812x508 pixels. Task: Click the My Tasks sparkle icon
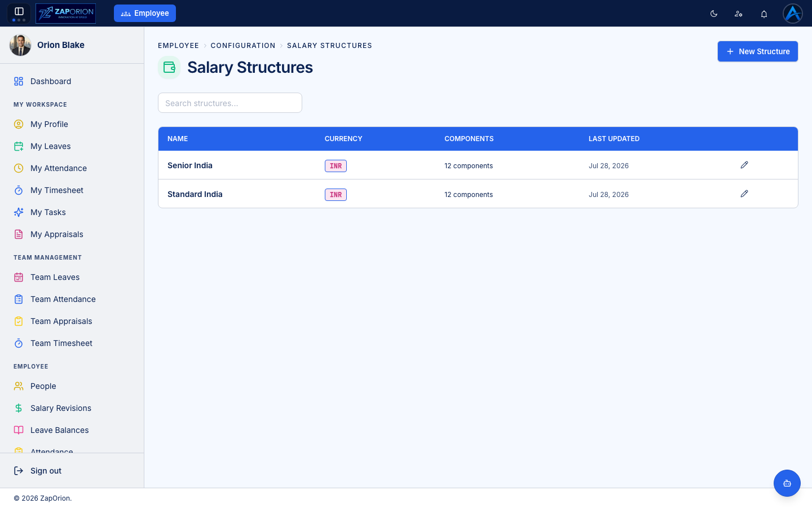click(19, 212)
